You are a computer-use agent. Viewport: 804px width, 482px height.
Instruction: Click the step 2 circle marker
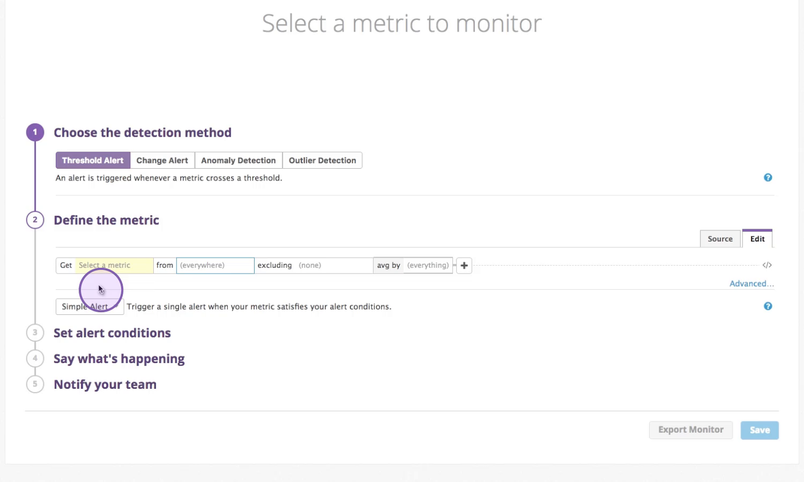pyautogui.click(x=35, y=220)
